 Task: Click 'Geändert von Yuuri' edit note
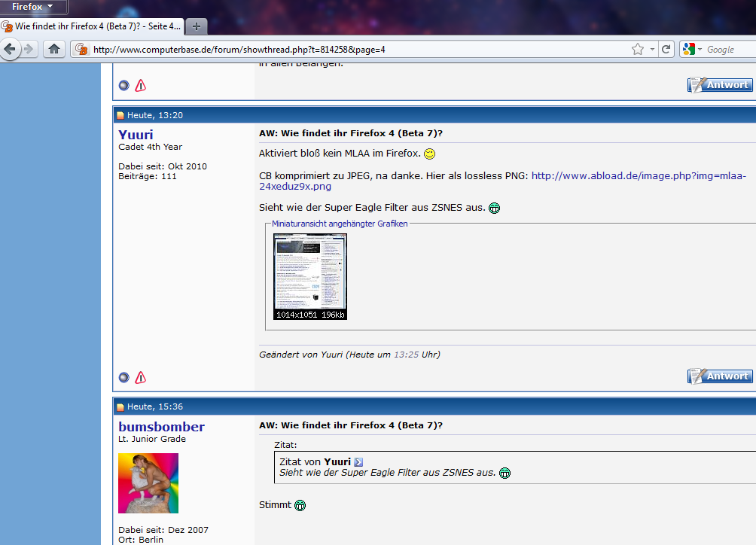click(x=349, y=355)
